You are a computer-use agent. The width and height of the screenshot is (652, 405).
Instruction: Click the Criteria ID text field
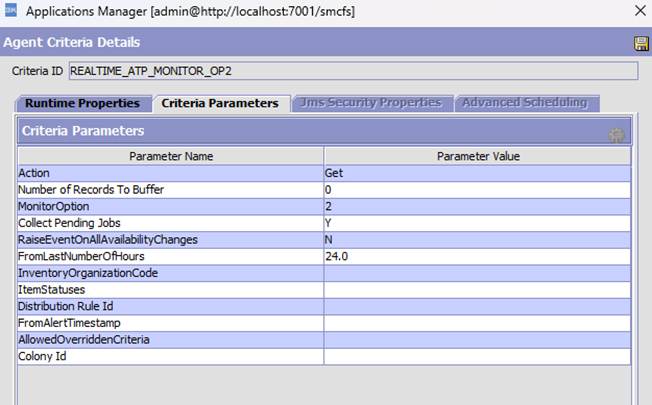(x=352, y=71)
